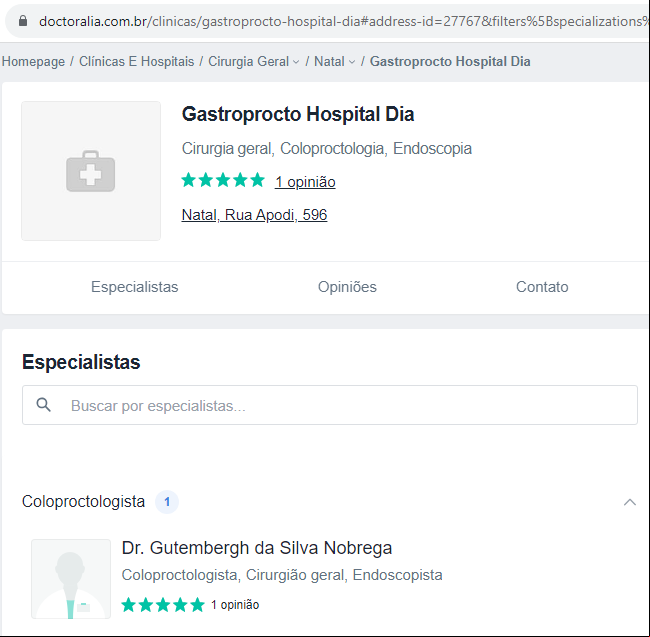This screenshot has height=637, width=650.
Task: Focus the Buscar por especialistas search field
Action: click(330, 405)
